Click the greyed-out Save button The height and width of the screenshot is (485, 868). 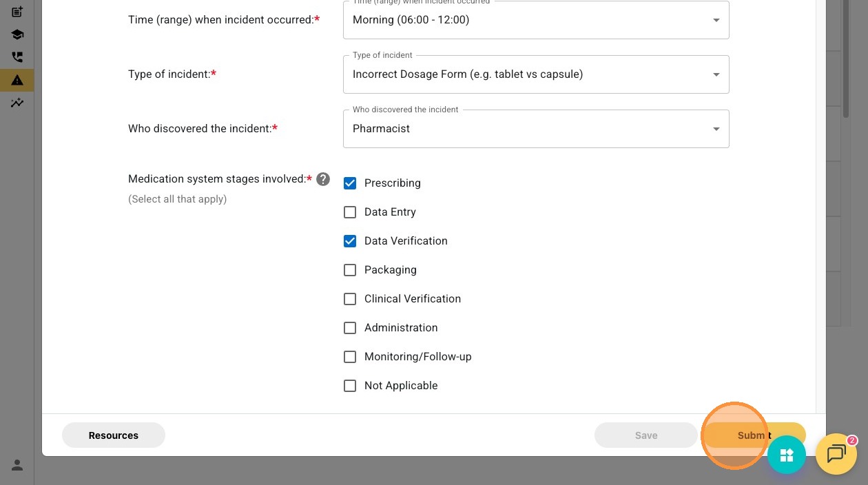pos(645,435)
